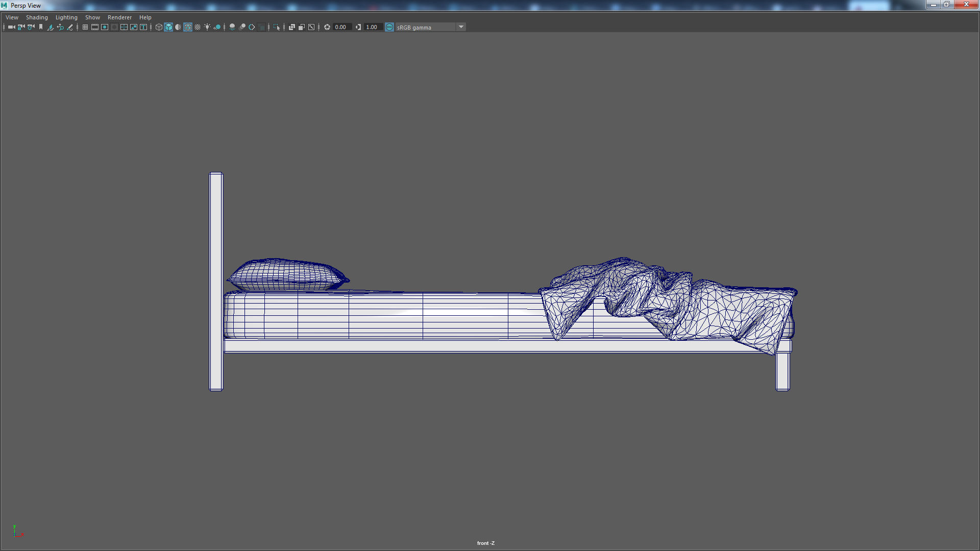The image size is (980, 551).
Task: Open the Renderer menu
Action: (119, 17)
